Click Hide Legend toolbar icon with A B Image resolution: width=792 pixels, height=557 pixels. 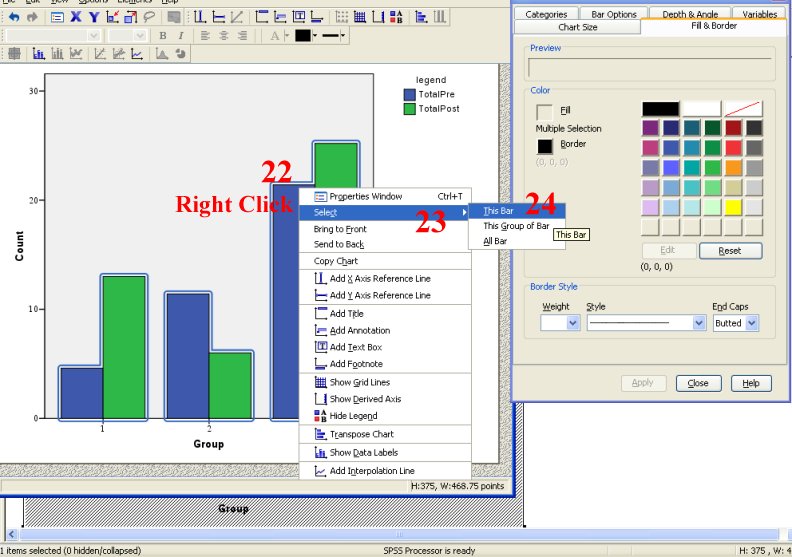pyautogui.click(x=397, y=17)
